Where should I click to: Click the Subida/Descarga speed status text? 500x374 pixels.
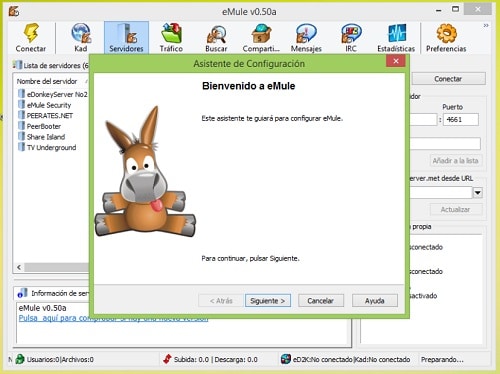coord(216,359)
